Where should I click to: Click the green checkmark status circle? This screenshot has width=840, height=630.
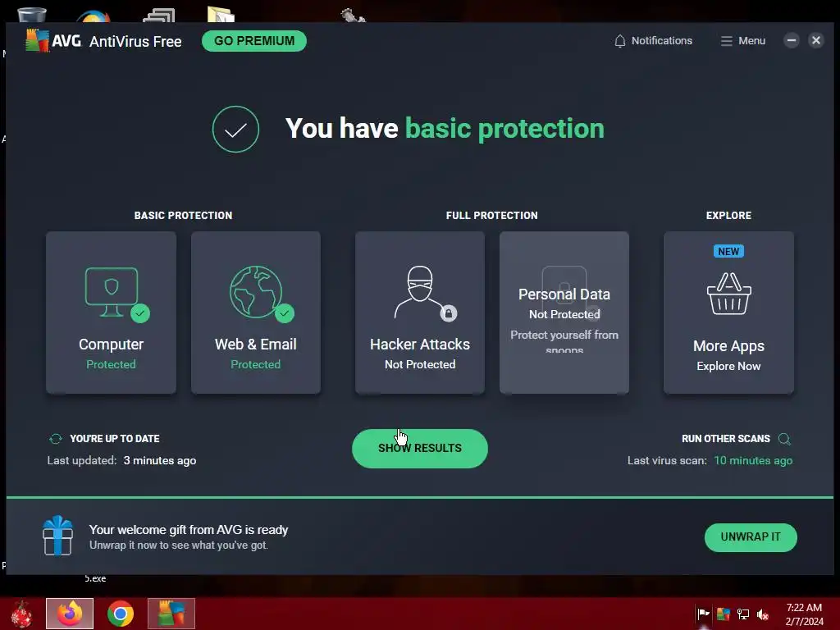[235, 129]
